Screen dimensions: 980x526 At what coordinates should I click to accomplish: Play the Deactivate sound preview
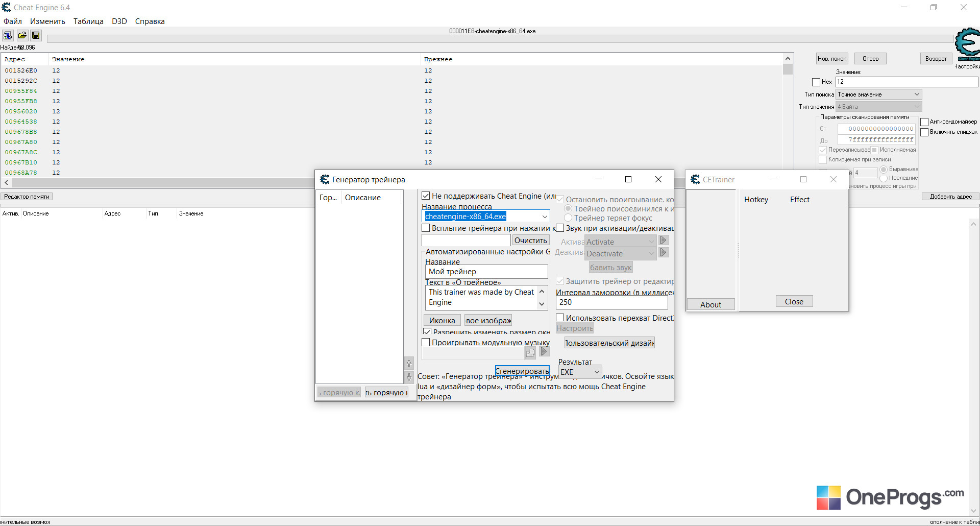point(664,252)
